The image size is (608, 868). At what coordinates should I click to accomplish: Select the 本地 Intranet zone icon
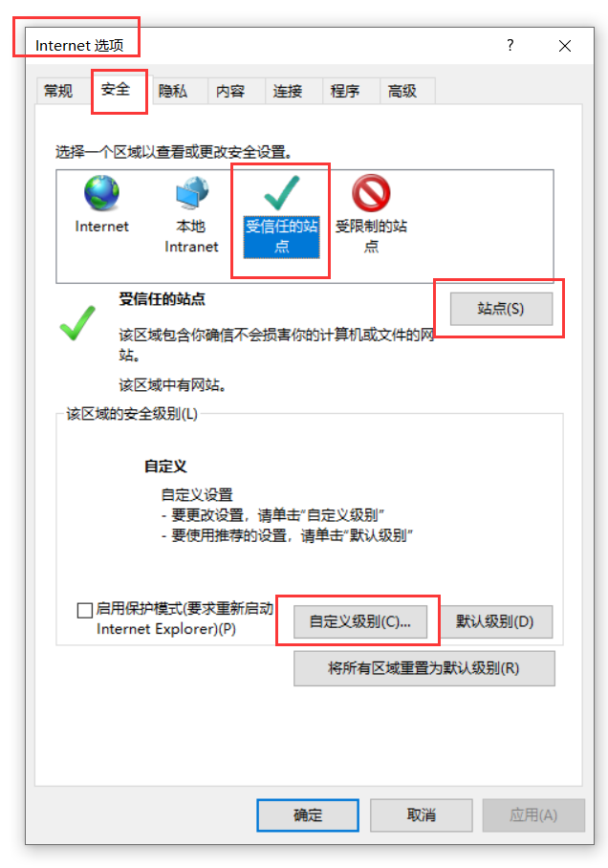pos(191,193)
